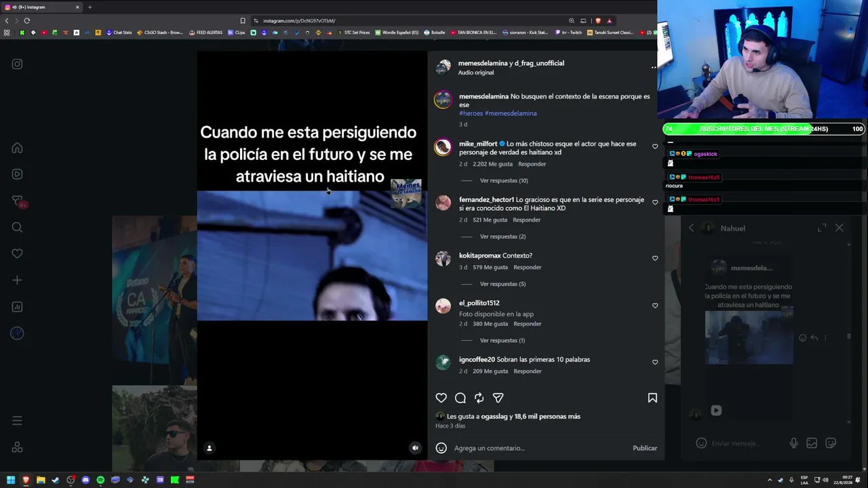Open emoji picker in the comment box
Viewport: 868px width, 488px height.
coord(441,448)
